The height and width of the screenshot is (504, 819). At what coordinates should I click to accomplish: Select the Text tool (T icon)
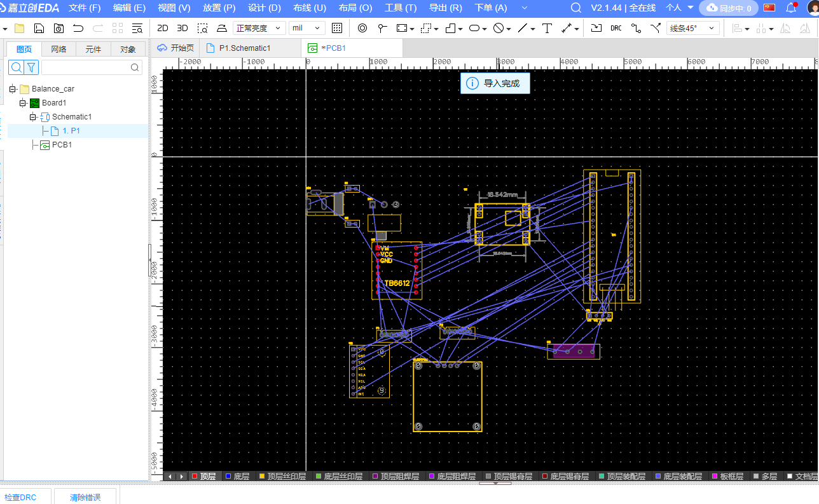[x=547, y=28]
